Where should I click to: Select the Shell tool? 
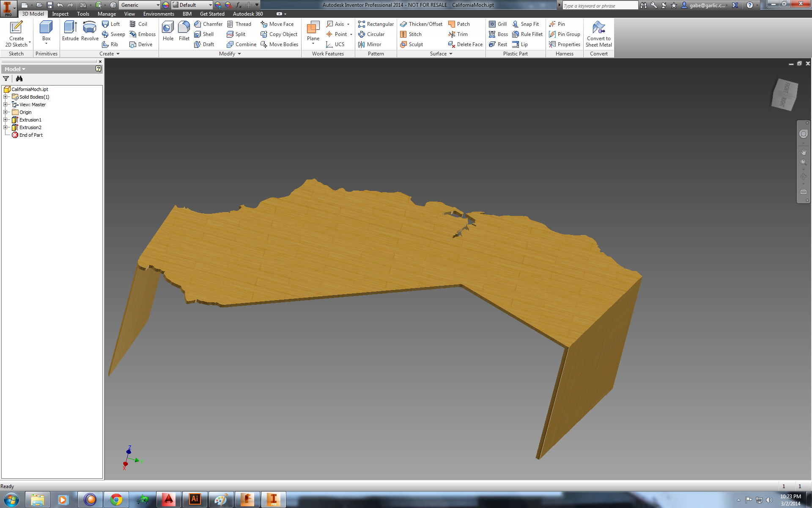[x=204, y=34]
